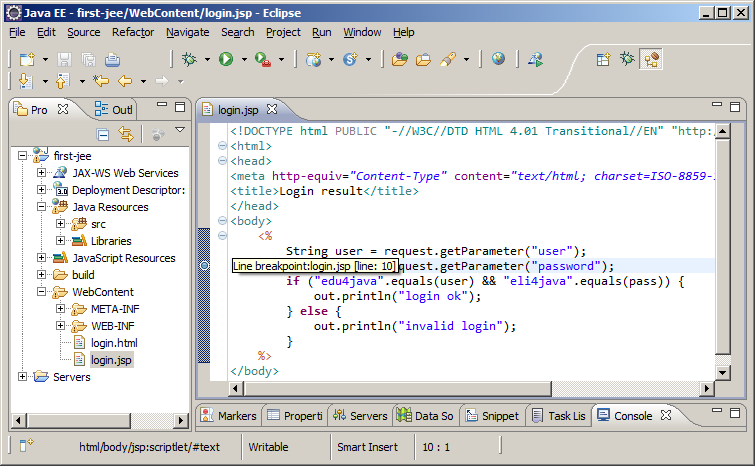
Task: Expand the Servers project node
Action: point(22,376)
